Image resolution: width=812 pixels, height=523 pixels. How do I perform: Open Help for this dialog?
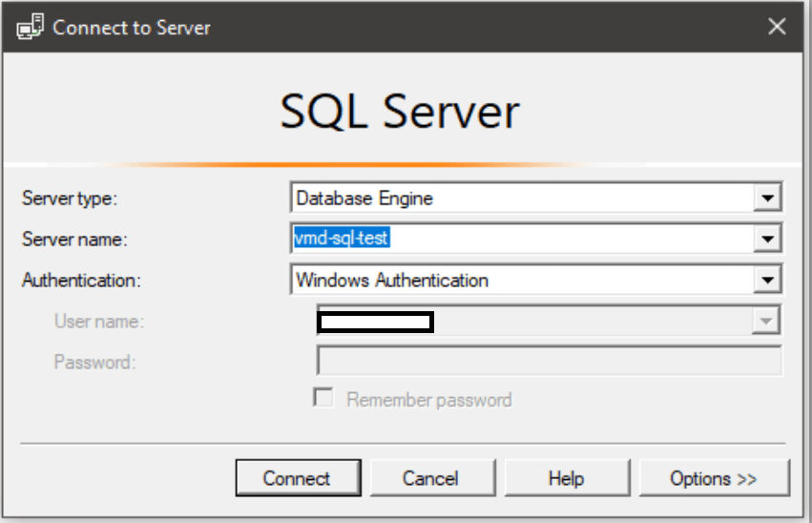(565, 478)
